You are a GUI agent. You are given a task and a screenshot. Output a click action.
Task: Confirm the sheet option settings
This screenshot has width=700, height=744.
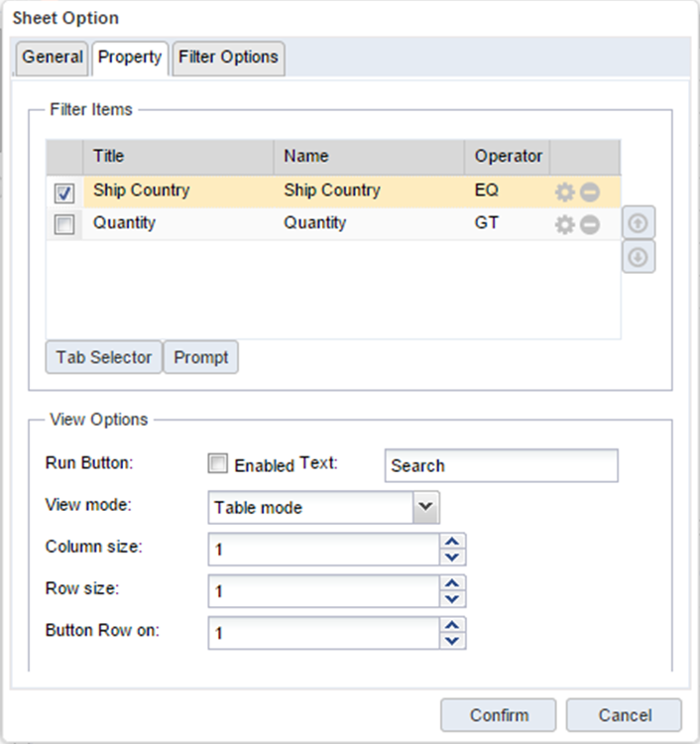(499, 715)
